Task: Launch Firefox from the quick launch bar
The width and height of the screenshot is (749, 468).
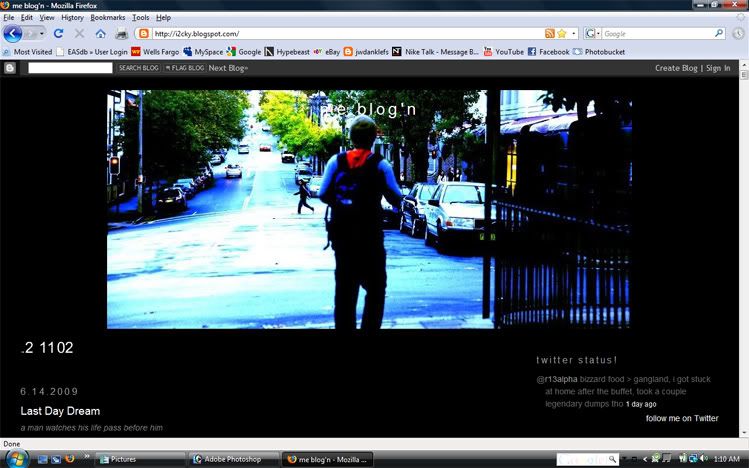Action: [70, 459]
